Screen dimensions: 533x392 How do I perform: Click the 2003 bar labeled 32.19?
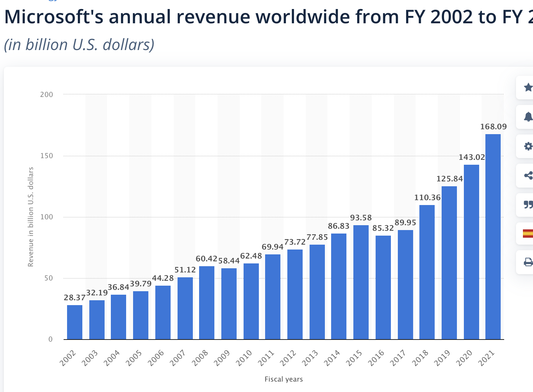(x=97, y=320)
